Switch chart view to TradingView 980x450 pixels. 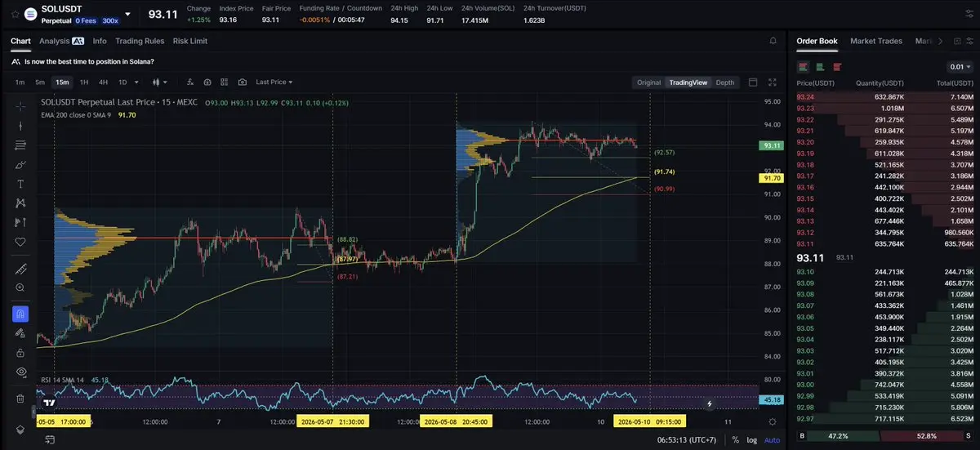tap(688, 82)
